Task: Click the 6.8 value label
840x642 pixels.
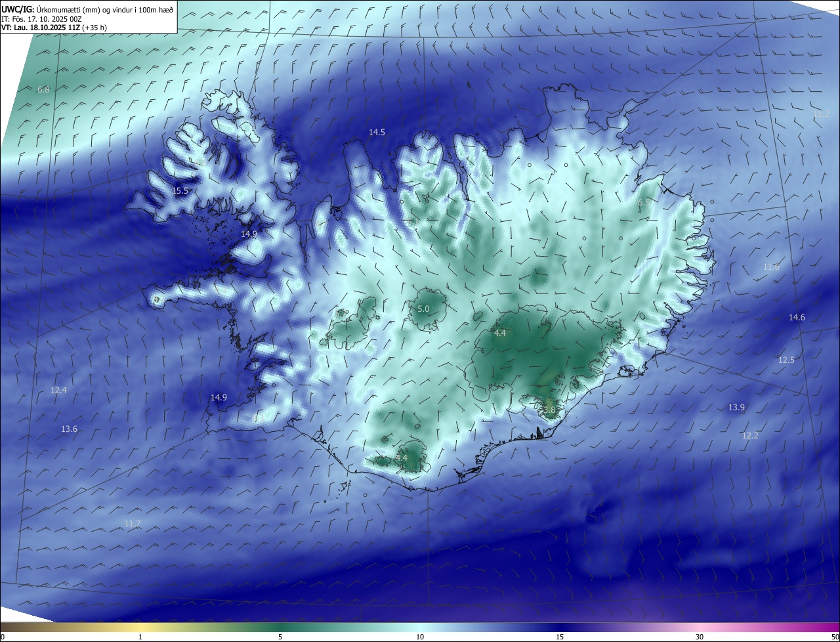Action: click(43, 89)
